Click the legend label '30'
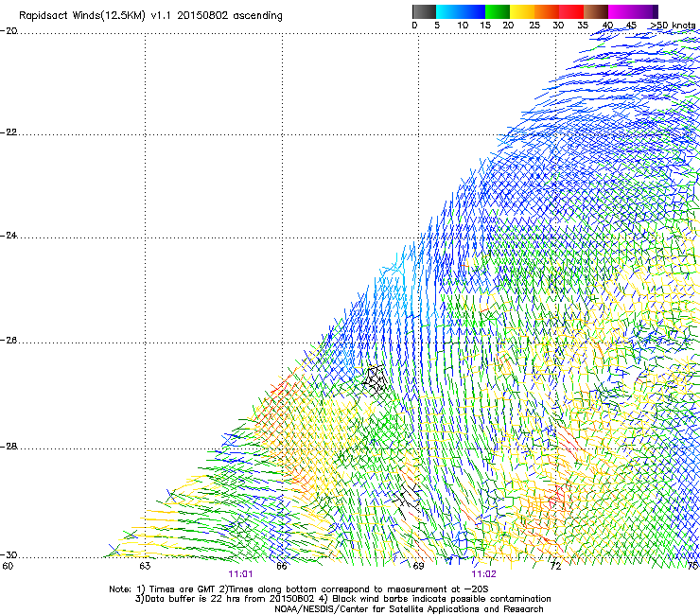The height and width of the screenshot is (615, 700). [x=558, y=26]
